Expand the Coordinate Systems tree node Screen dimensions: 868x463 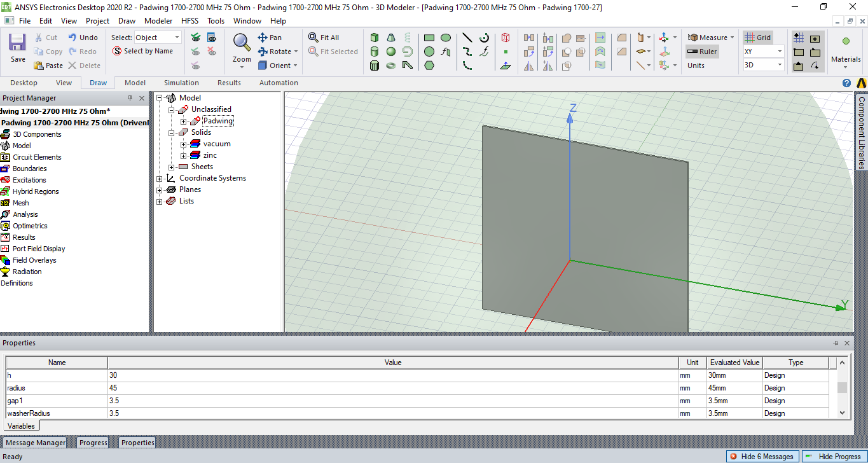coord(160,178)
